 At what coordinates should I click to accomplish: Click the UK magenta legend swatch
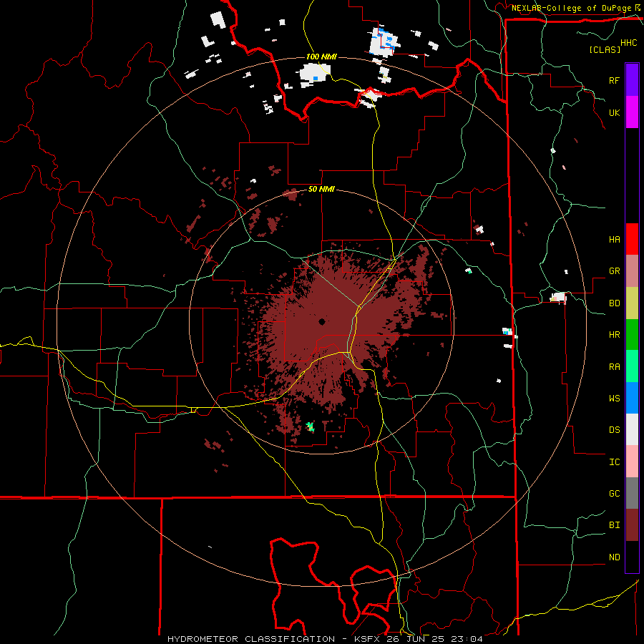pyautogui.click(x=632, y=112)
